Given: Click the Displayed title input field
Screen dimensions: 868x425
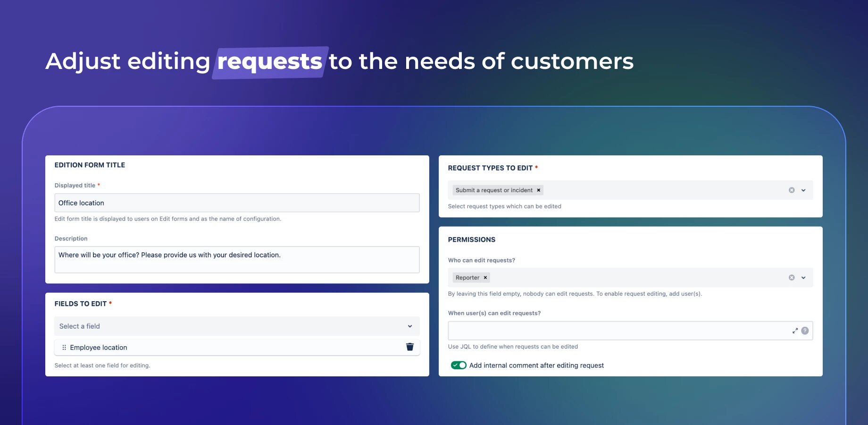Looking at the screenshot, I should [x=237, y=203].
